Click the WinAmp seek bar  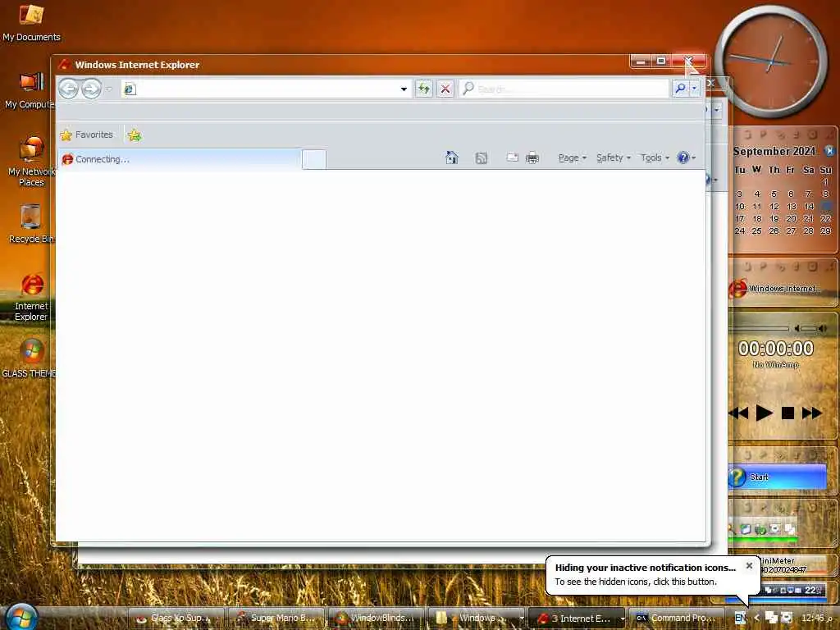click(x=759, y=328)
